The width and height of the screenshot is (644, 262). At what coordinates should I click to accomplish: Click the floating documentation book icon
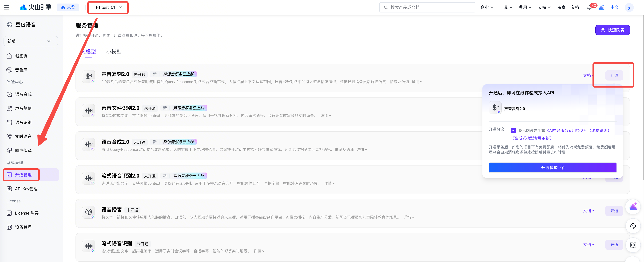(x=633, y=245)
